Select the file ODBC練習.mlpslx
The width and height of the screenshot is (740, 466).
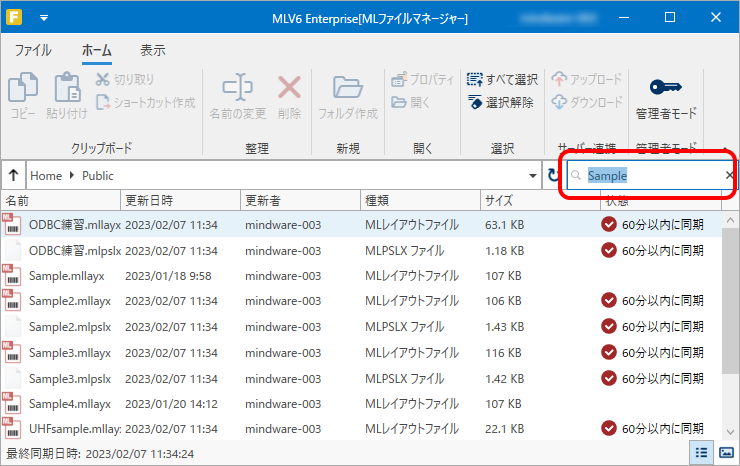(x=361, y=250)
